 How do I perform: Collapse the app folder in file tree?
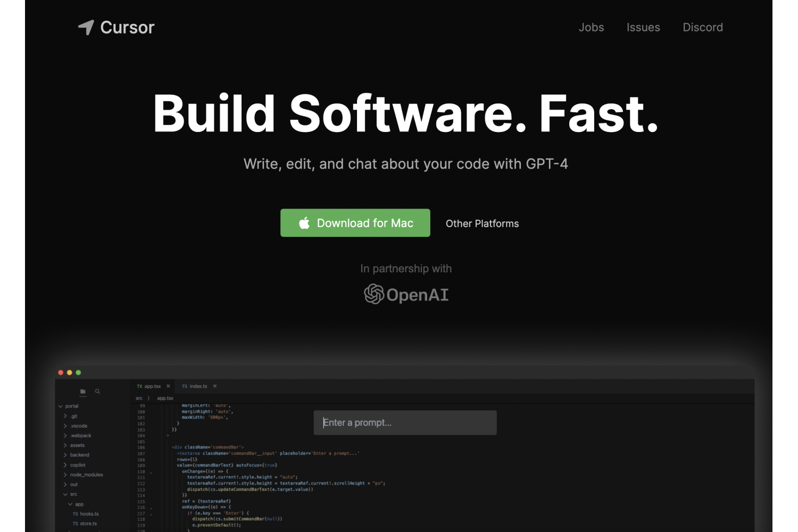coord(70,504)
